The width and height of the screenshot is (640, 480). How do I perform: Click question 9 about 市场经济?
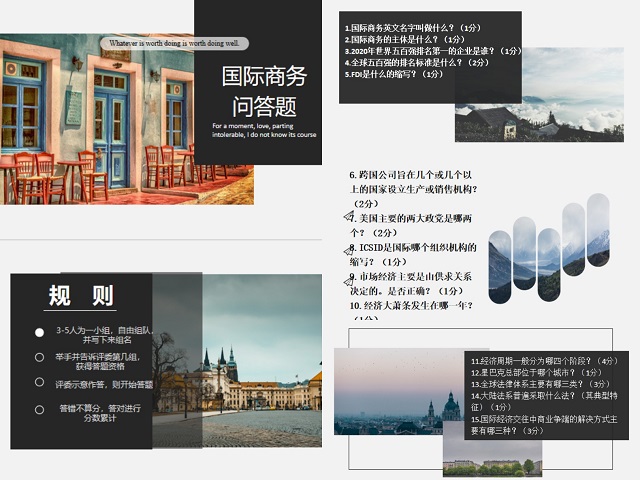[x=410, y=284]
